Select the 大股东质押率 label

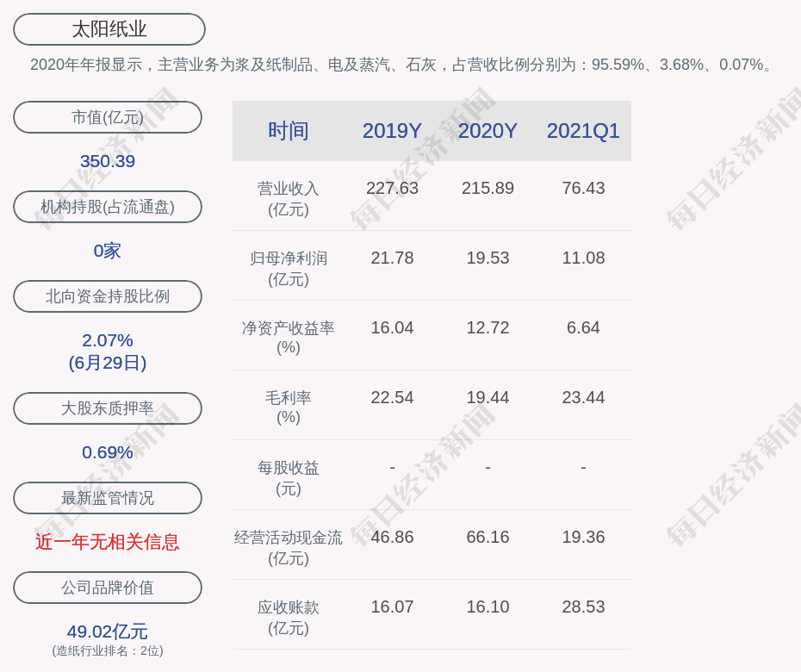108,408
